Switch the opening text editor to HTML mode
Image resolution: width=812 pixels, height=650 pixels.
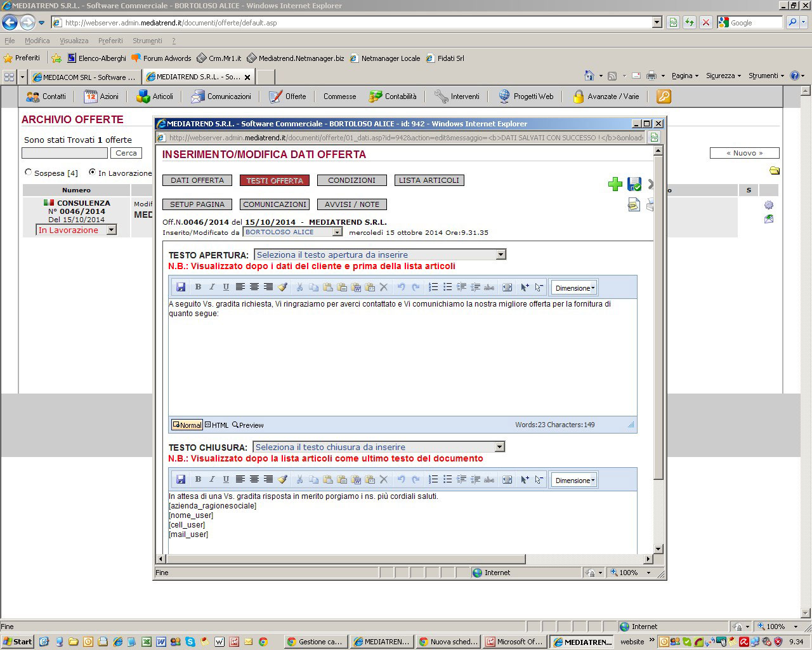[x=217, y=425]
